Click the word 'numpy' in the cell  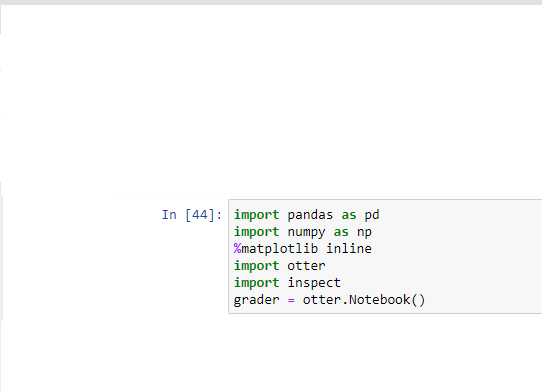306,232
